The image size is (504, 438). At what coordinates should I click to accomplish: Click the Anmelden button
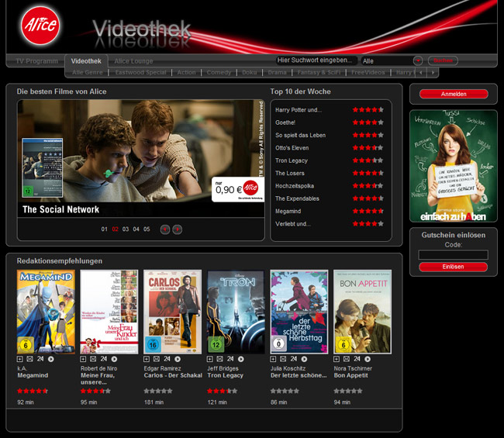(x=454, y=94)
